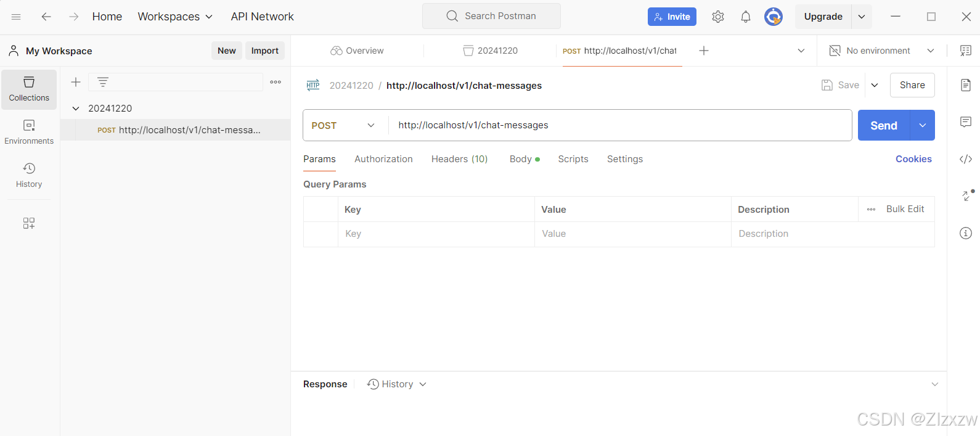The width and height of the screenshot is (980, 436).
Task: Open the Body tab
Action: coord(525,159)
